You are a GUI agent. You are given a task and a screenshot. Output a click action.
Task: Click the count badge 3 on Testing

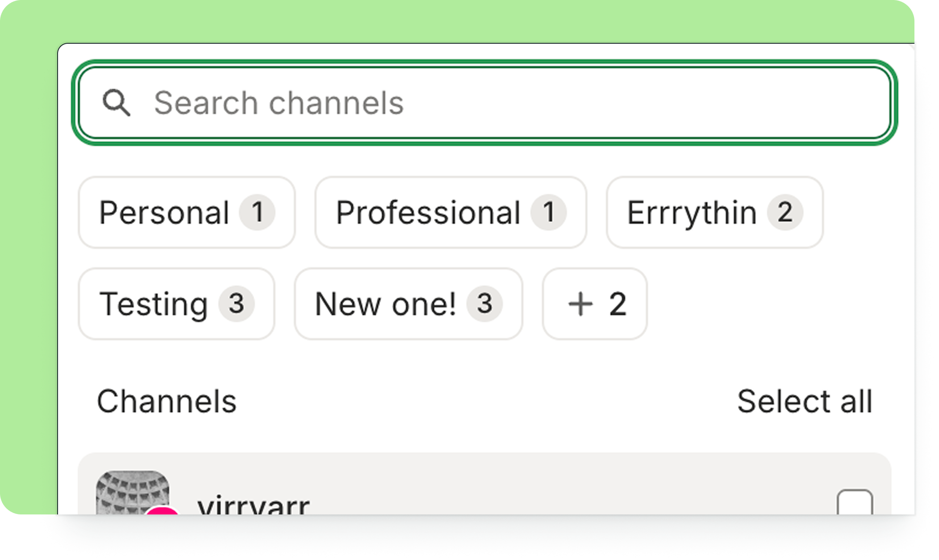click(x=237, y=304)
